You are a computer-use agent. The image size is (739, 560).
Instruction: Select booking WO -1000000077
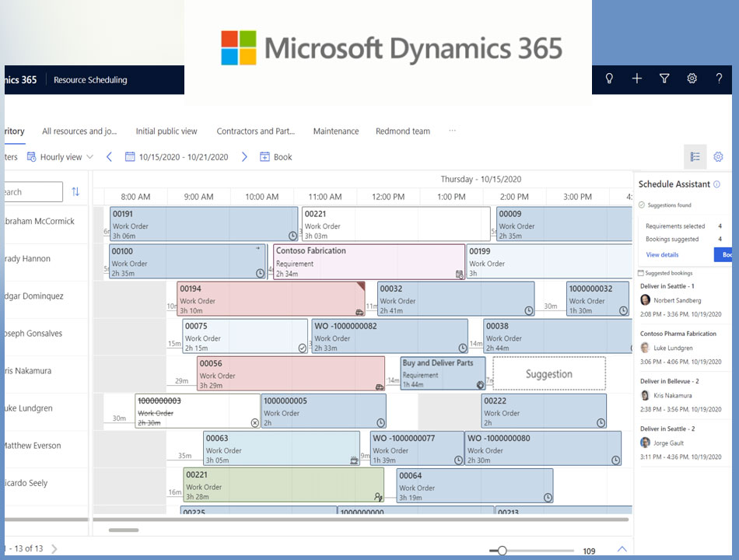pos(417,448)
